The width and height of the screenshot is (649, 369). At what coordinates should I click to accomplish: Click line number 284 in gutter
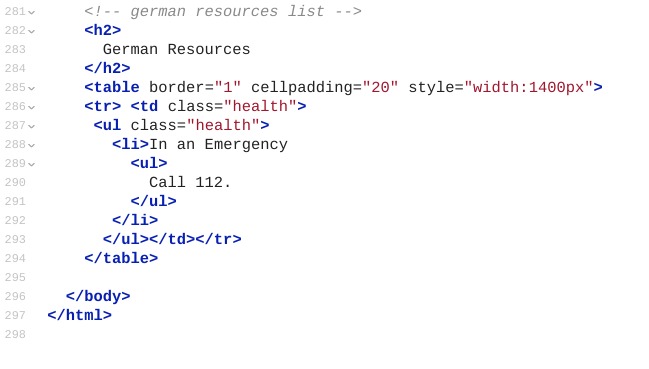pyautogui.click(x=15, y=68)
